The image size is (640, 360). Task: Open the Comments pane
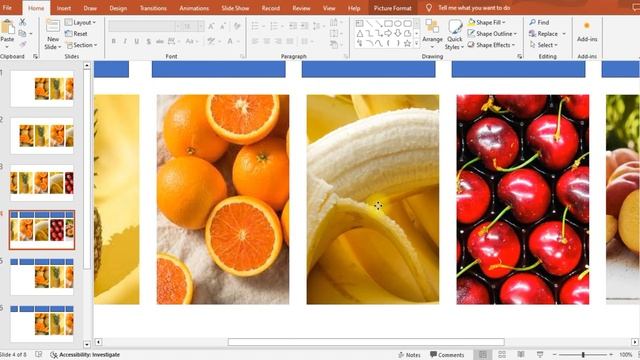[x=447, y=355]
